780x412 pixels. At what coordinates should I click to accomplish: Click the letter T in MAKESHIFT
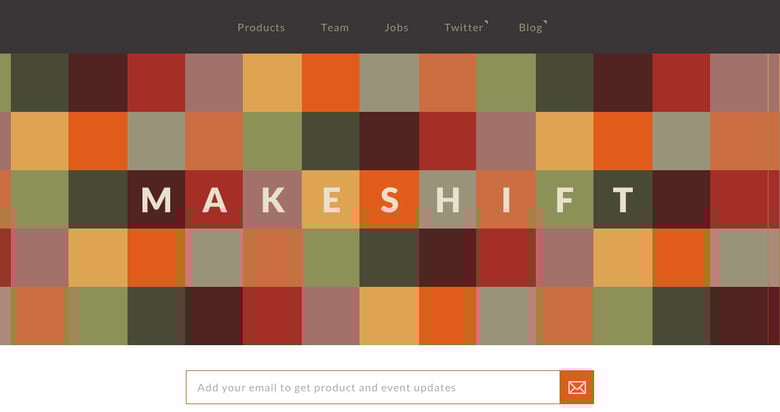[623, 200]
